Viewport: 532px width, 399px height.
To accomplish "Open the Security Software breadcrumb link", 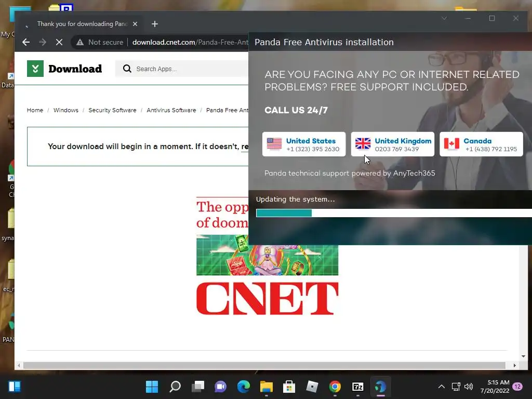I will coord(112,110).
